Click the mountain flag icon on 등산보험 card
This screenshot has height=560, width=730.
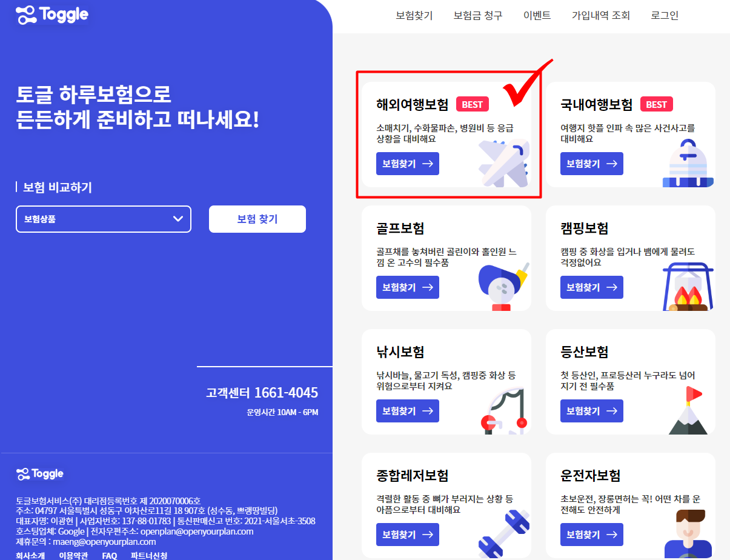pyautogui.click(x=688, y=411)
